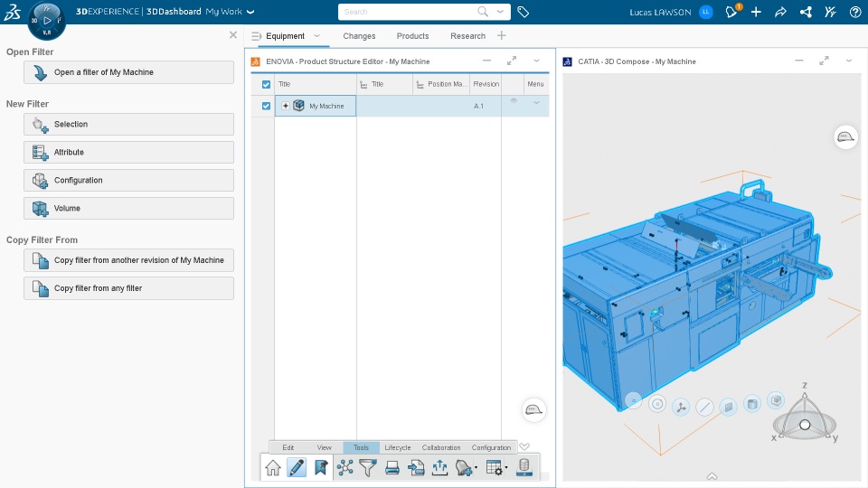Screen dimensions: 868x488
Task: Open the Collaboration action bar section
Action: point(441,447)
